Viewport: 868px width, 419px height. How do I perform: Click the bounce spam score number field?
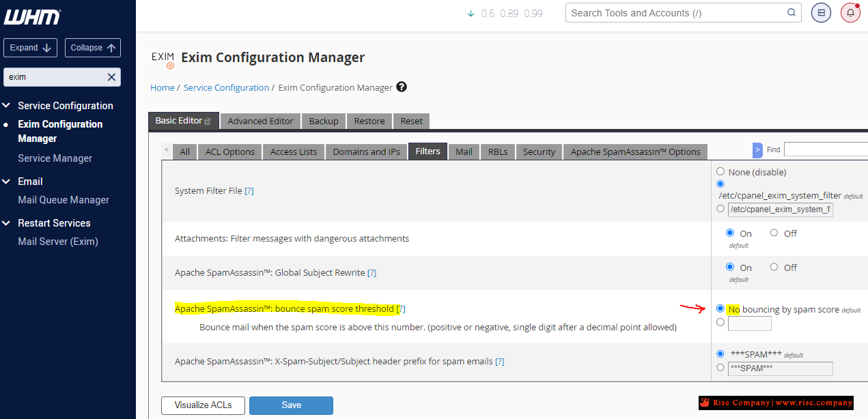[750, 323]
